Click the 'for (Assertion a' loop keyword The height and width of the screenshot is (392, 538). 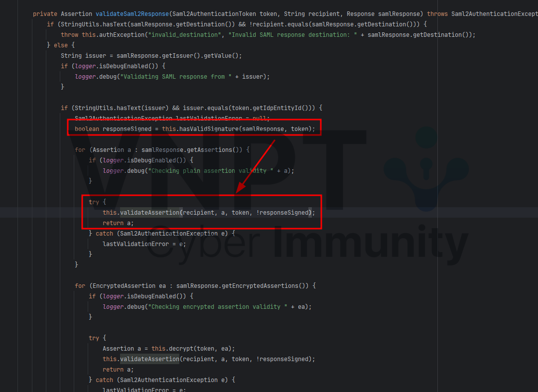click(80, 150)
